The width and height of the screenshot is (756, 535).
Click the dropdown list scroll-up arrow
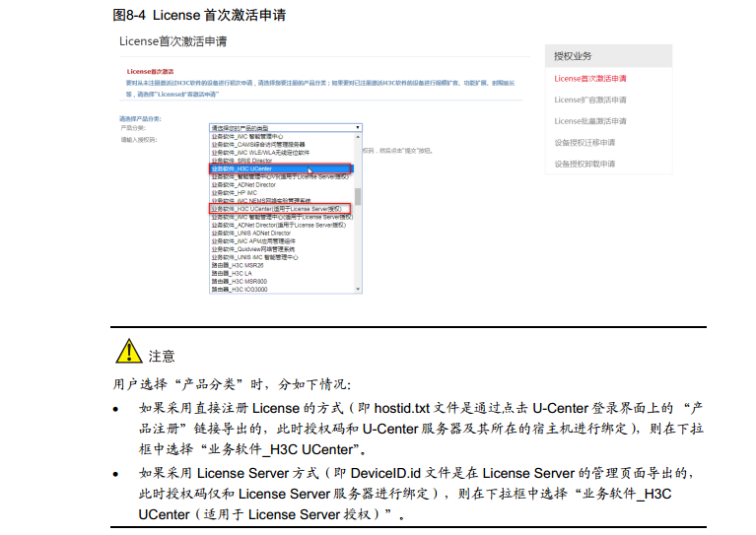pos(358,137)
